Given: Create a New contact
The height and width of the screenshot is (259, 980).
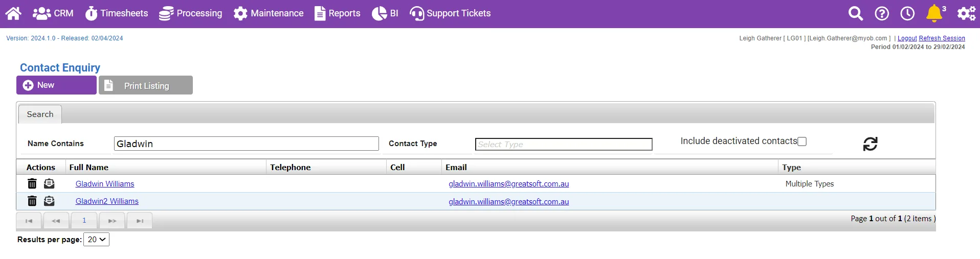Looking at the screenshot, I should click(56, 85).
